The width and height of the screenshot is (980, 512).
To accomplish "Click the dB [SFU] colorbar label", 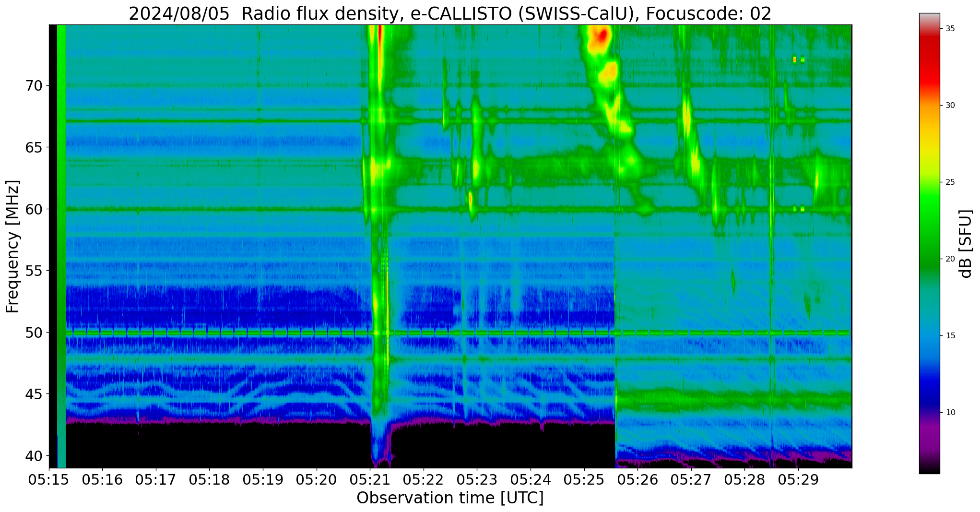I will [x=966, y=244].
